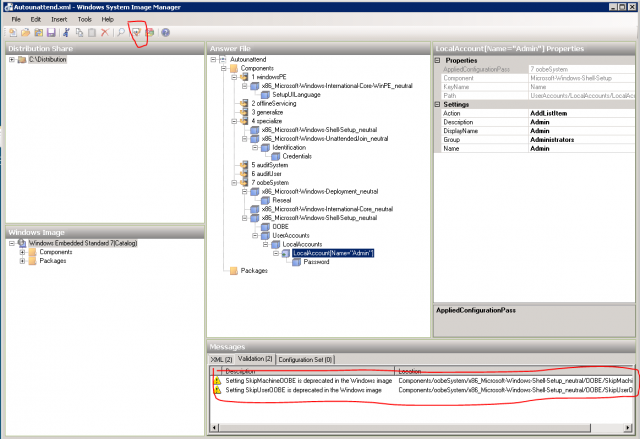Screen dimensions: 640x439
Task: Expand Components under Windows Image
Action: 21,252
